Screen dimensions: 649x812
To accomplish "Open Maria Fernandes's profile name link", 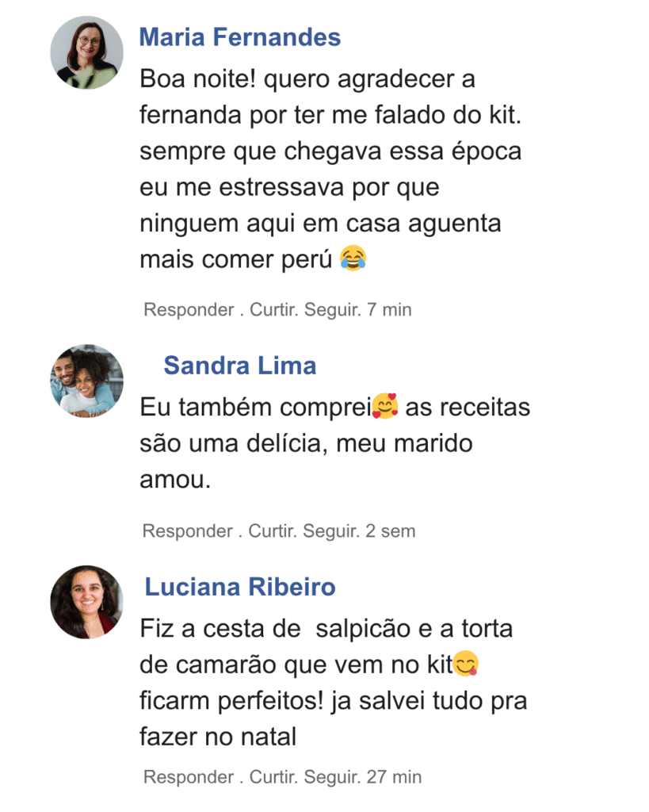I will [x=240, y=37].
